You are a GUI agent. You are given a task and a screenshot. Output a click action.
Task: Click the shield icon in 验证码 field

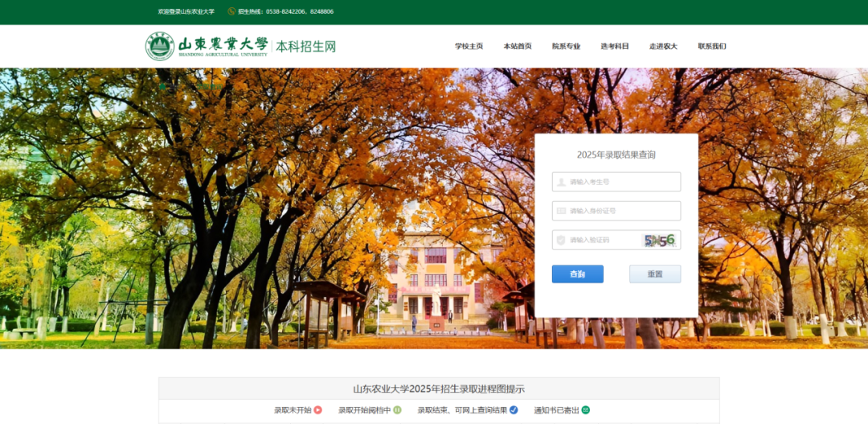(561, 240)
